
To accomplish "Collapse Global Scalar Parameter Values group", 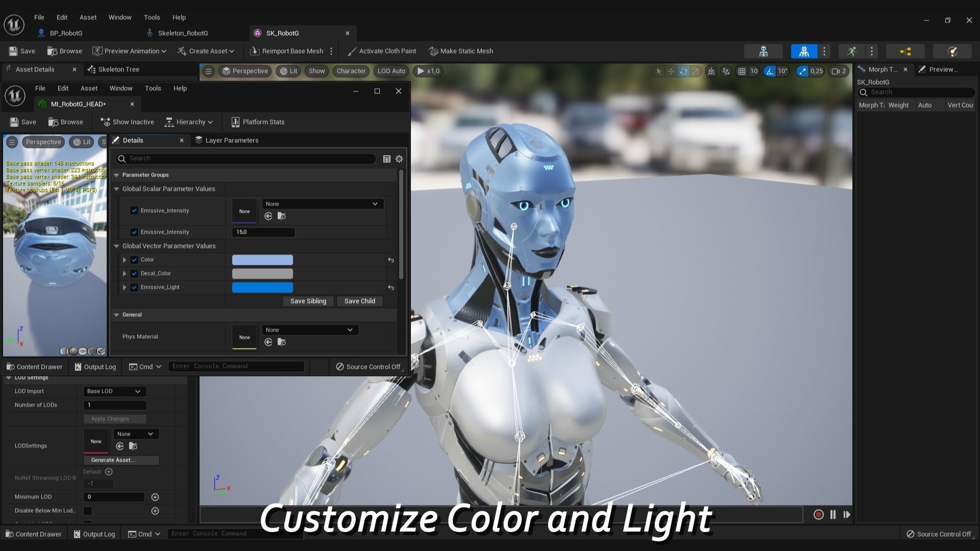I will (x=116, y=189).
